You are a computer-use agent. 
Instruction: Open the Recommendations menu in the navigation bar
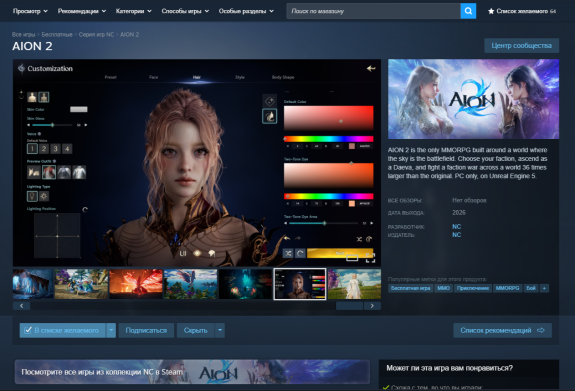coord(82,11)
